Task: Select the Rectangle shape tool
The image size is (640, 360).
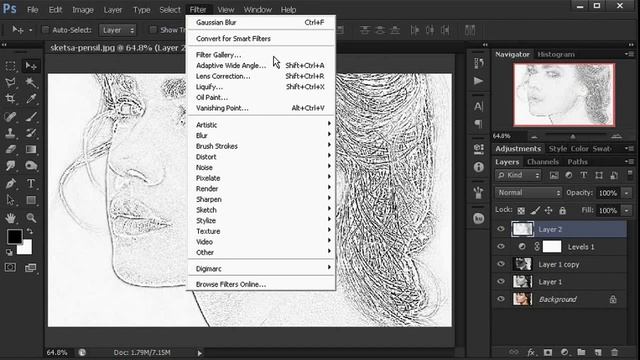Action: pos(31,200)
